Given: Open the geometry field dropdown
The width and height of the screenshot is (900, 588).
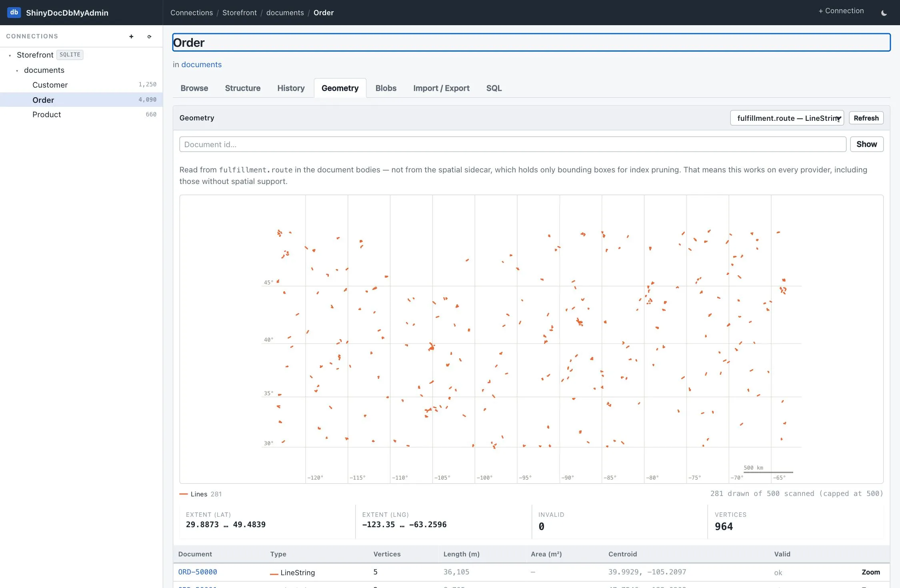Looking at the screenshot, I should point(787,118).
